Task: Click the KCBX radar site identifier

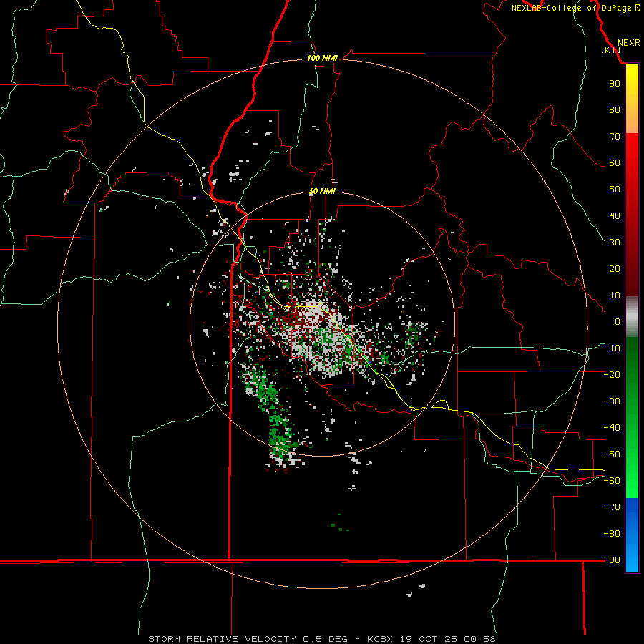Action: pyautogui.click(x=380, y=639)
